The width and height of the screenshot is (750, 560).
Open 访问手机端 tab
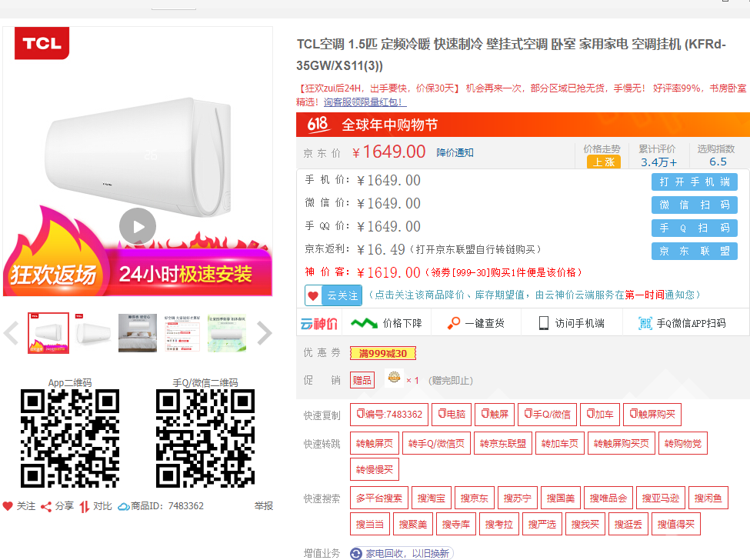pyautogui.click(x=572, y=323)
